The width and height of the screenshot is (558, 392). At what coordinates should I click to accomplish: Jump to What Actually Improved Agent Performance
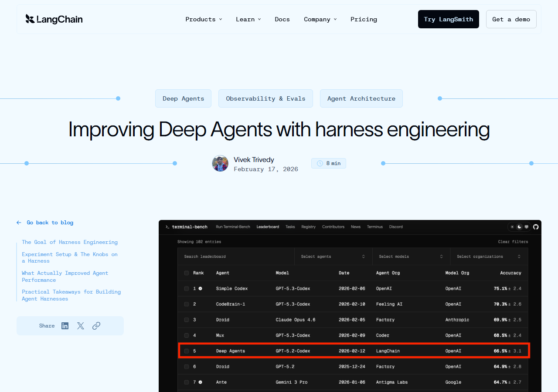tap(65, 277)
